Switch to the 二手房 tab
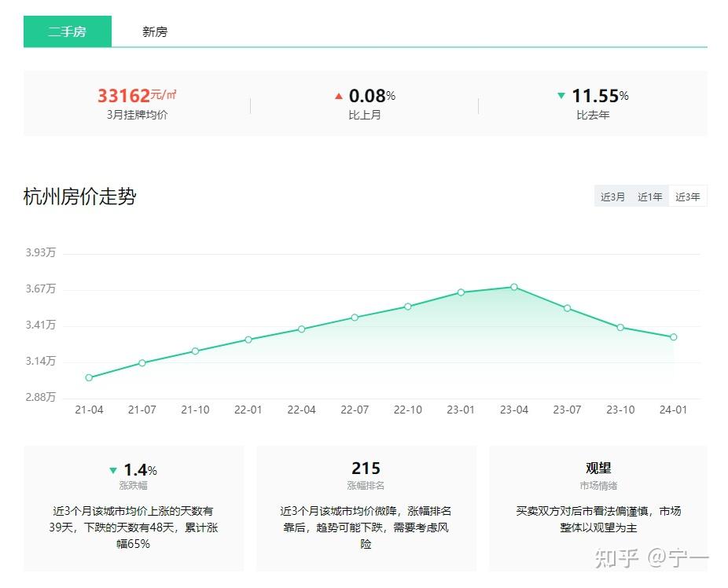The height and width of the screenshot is (588, 728). point(68,31)
